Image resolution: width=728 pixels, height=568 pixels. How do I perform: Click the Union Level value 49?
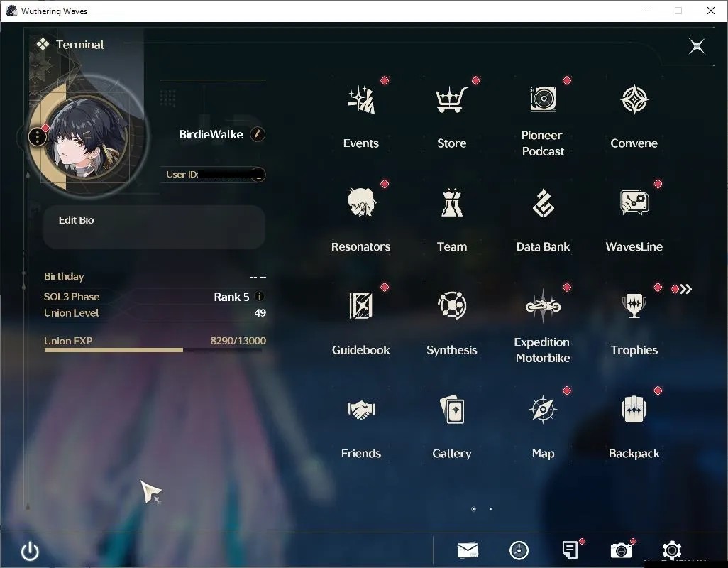coord(260,313)
